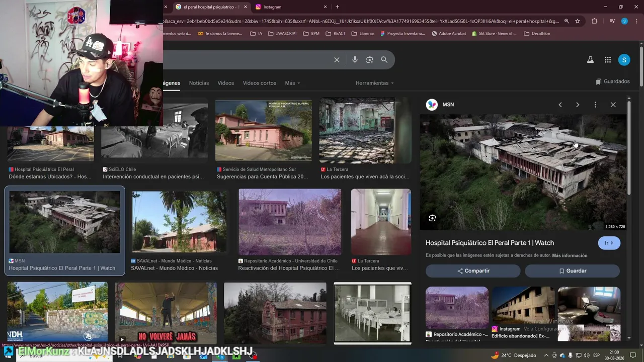The height and width of the screenshot is (362, 644).
Task: Open Skt Store - General bookmark
Action: (494, 34)
